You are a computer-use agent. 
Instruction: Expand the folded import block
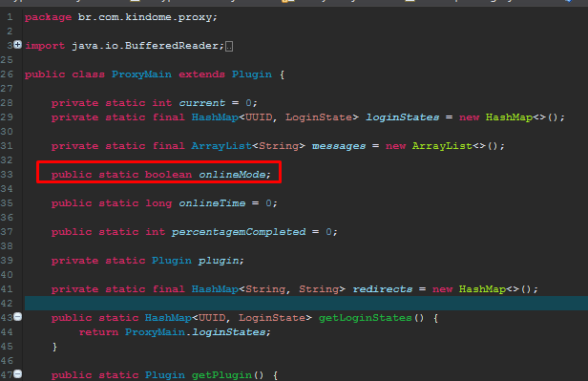coord(17,45)
